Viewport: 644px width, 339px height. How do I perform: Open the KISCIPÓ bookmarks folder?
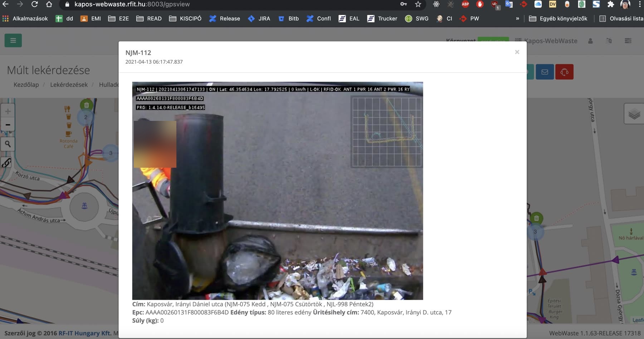(185, 19)
